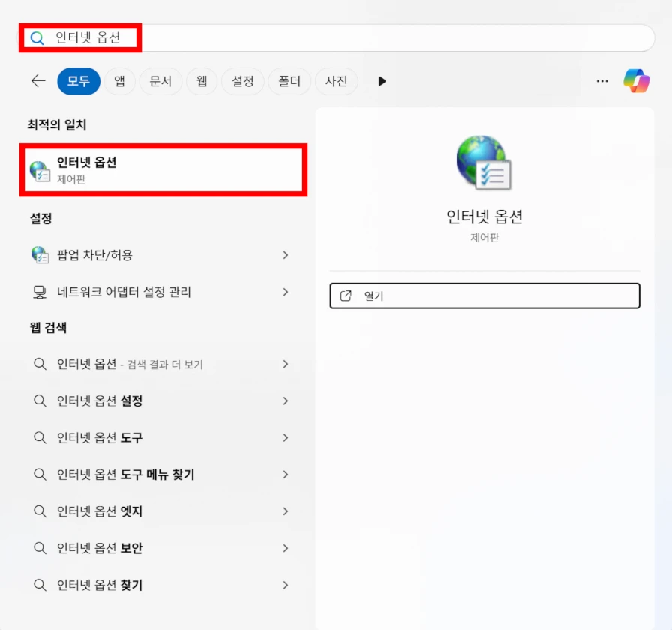The height and width of the screenshot is (630, 672).
Task: Switch to the 웹 filter tab
Action: [x=202, y=81]
